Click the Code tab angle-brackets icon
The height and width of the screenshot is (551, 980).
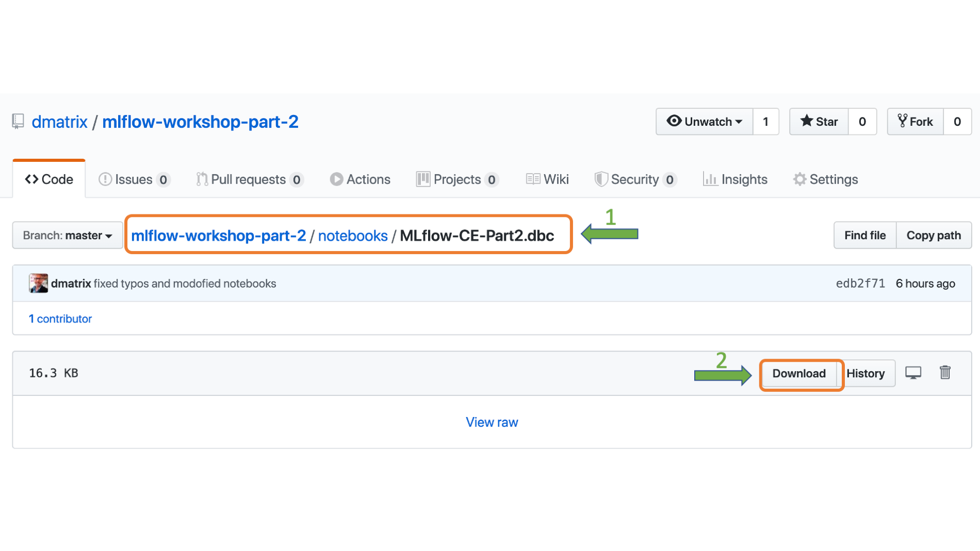click(x=31, y=179)
